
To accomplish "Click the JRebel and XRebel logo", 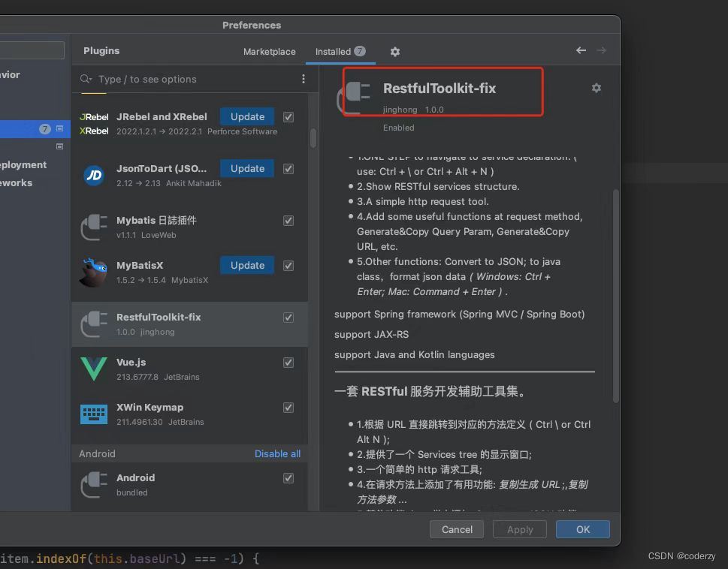I will click(x=94, y=124).
